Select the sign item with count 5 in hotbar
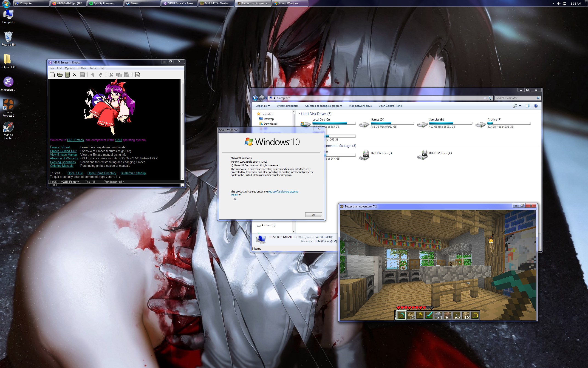Viewport: 588px width, 368px height. (x=411, y=315)
